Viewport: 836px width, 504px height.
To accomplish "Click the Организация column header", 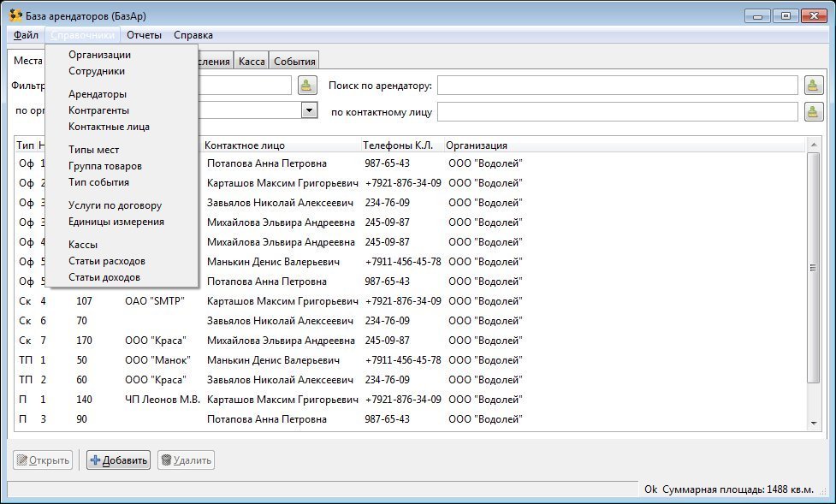I will click(x=477, y=145).
